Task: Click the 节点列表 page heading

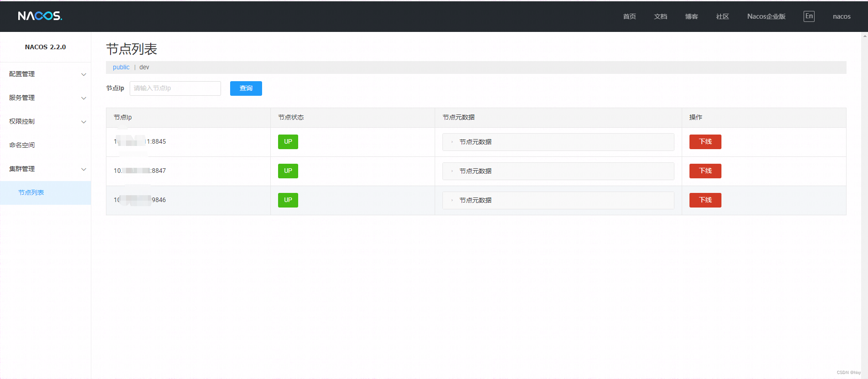Action: 132,49
